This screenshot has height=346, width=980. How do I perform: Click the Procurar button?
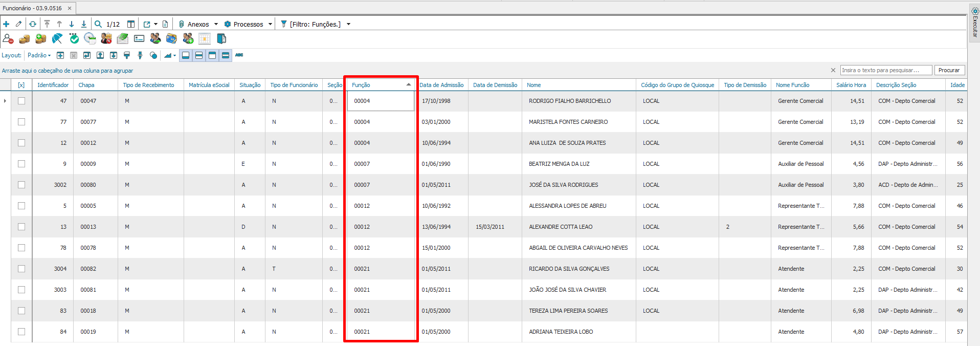pos(949,70)
